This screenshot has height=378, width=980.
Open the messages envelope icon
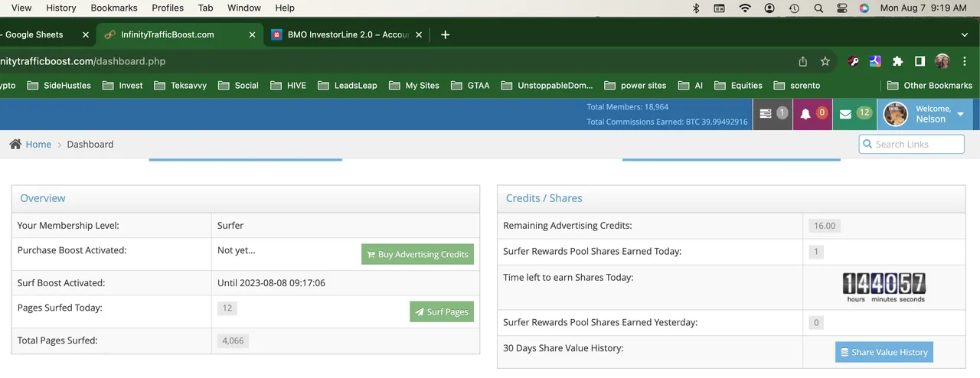click(854, 114)
